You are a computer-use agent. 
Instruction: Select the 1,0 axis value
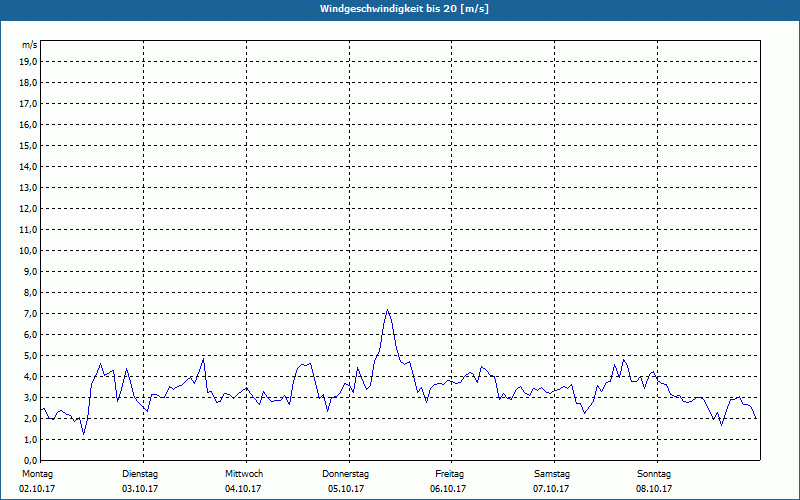[31, 440]
